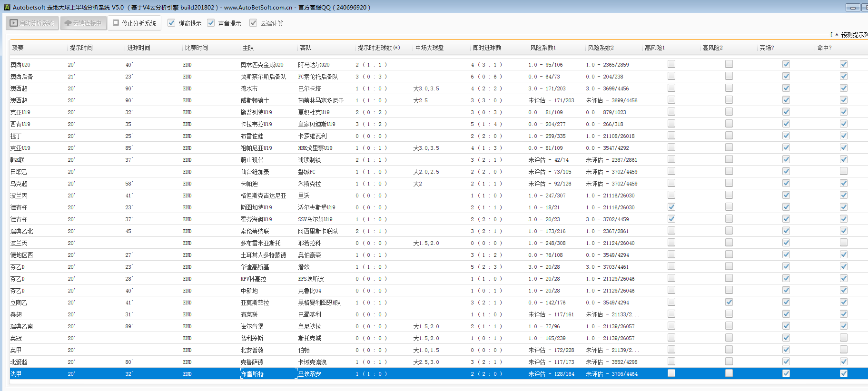The height and width of the screenshot is (391, 868).
Task: Click the play icon on 启动分析系统
Action: coord(14,23)
